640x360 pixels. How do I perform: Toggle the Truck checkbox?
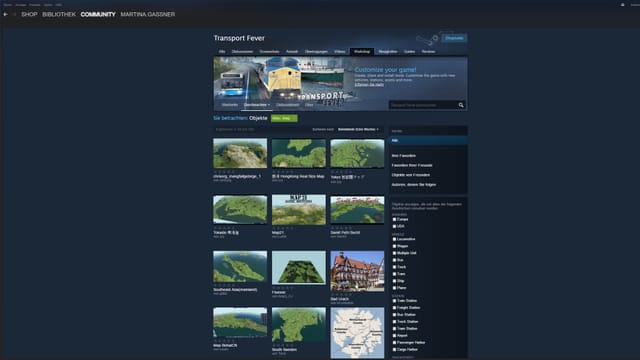(x=394, y=267)
